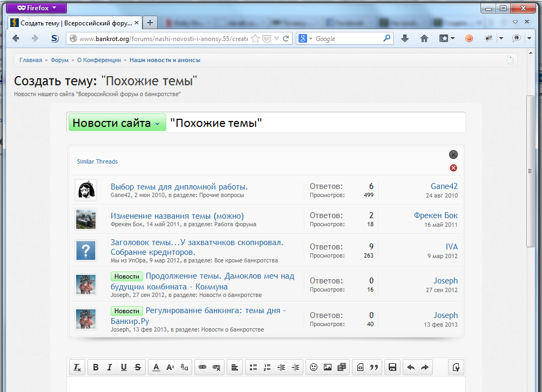Click the remove formatting icon
The height and width of the screenshot is (392, 542).
(x=77, y=368)
